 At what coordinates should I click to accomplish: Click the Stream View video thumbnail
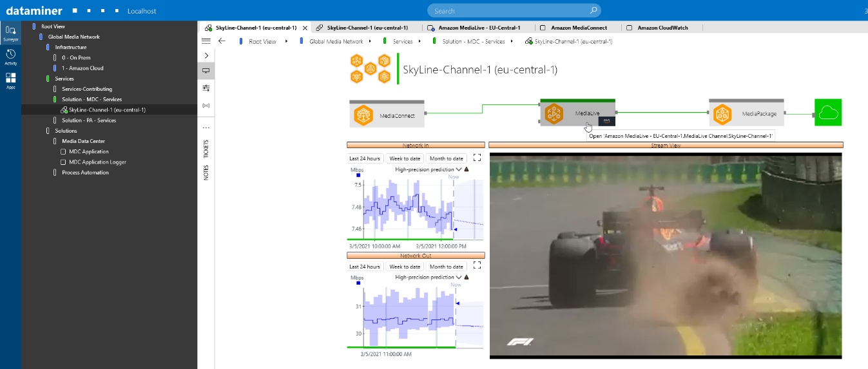666,255
